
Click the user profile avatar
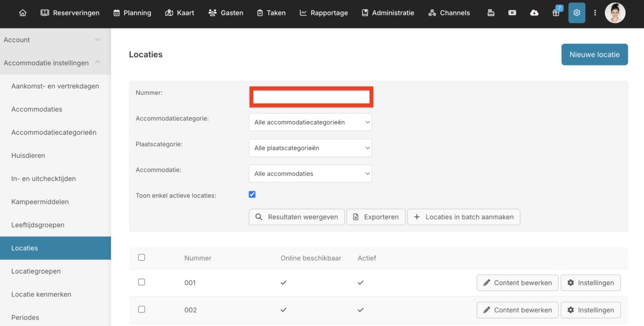(x=615, y=13)
